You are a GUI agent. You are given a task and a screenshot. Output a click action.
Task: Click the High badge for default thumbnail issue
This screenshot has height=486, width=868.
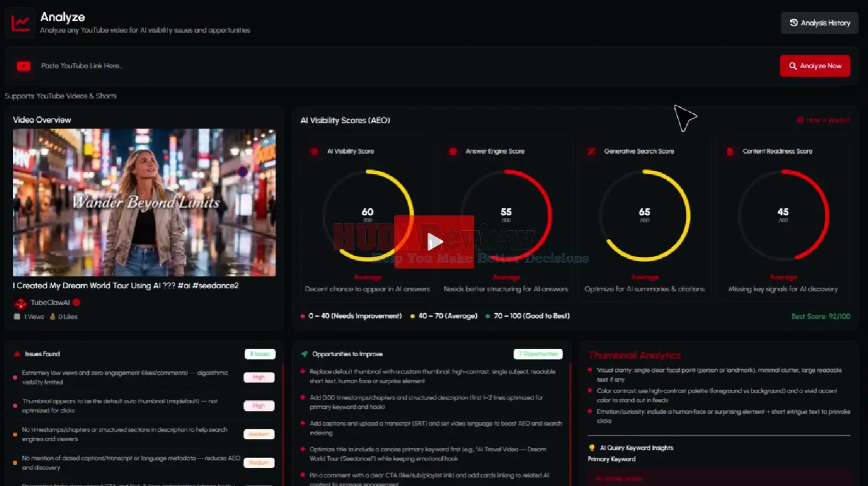click(259, 406)
